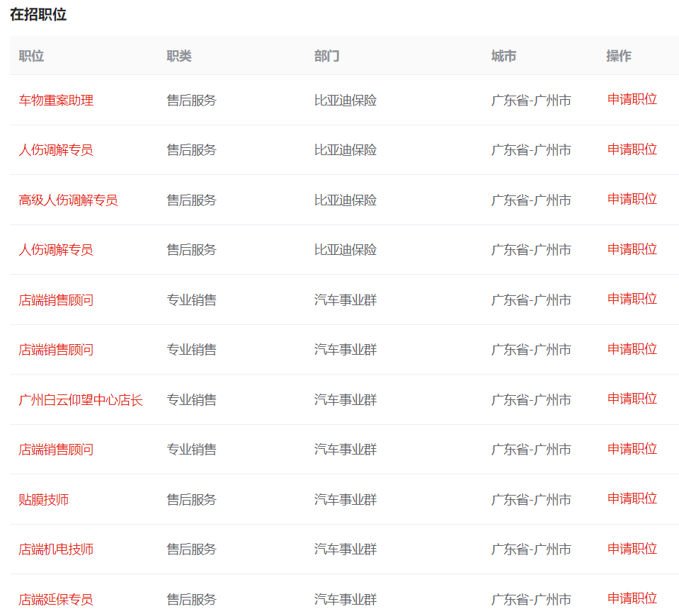Image resolution: width=679 pixels, height=616 pixels.
Task: Open the 车物重案助理 job posting
Action: (56, 101)
